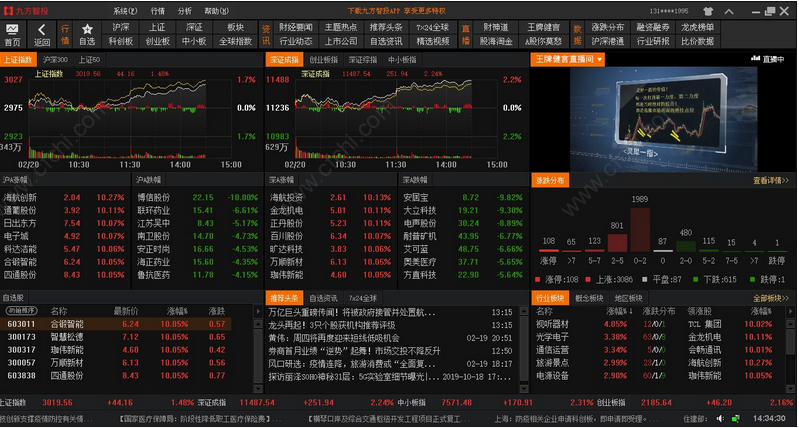Click the 九方智投 logo icon

click(x=7, y=11)
